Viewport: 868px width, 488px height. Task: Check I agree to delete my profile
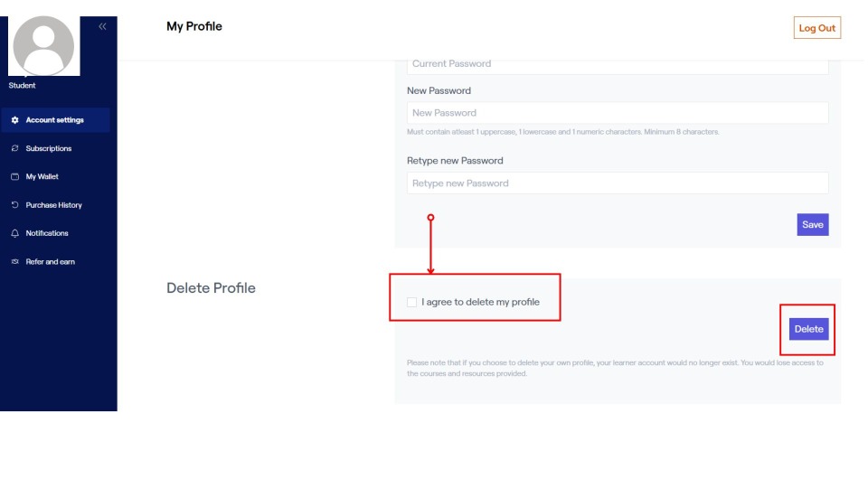412,302
